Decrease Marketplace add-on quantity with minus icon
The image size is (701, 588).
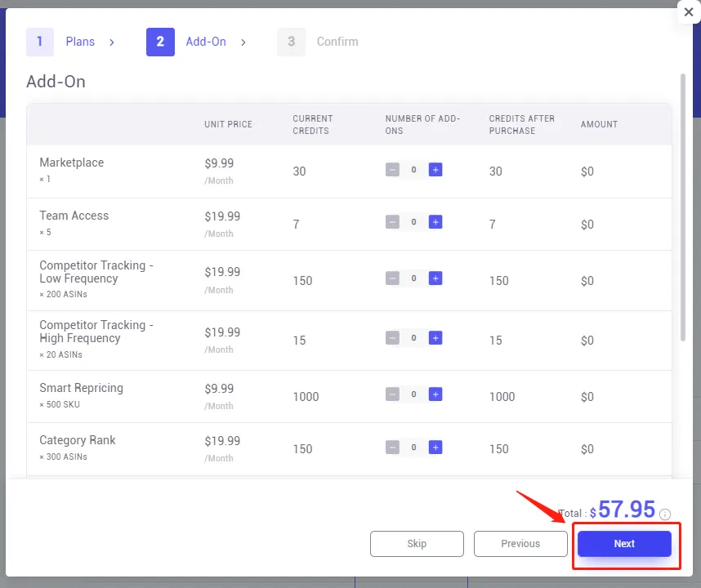(393, 170)
